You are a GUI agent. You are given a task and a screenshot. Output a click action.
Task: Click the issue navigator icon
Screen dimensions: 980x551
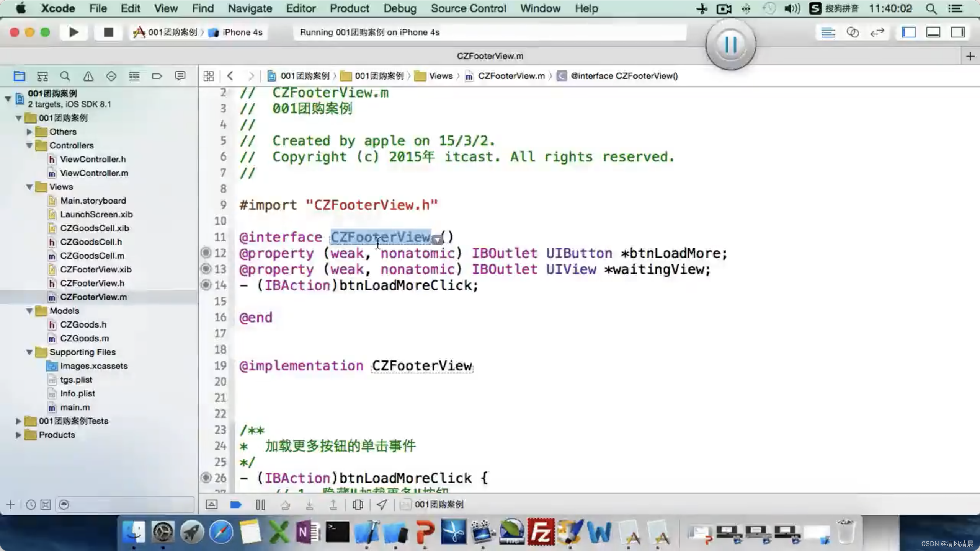pyautogui.click(x=88, y=76)
